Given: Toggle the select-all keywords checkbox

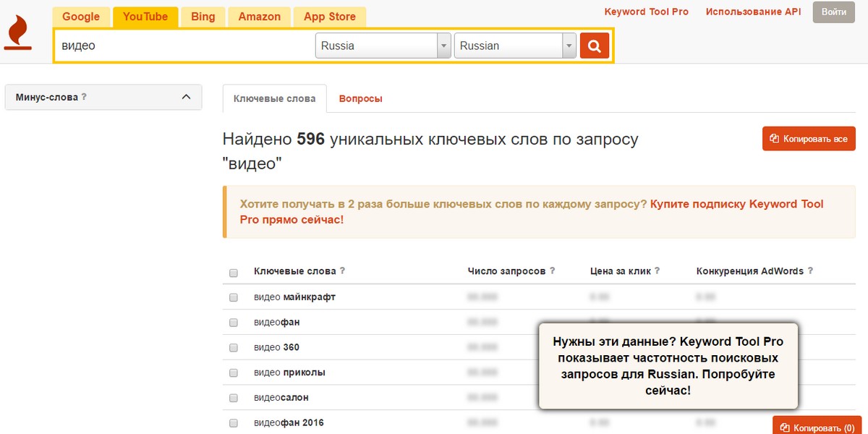Looking at the screenshot, I should click(x=234, y=273).
